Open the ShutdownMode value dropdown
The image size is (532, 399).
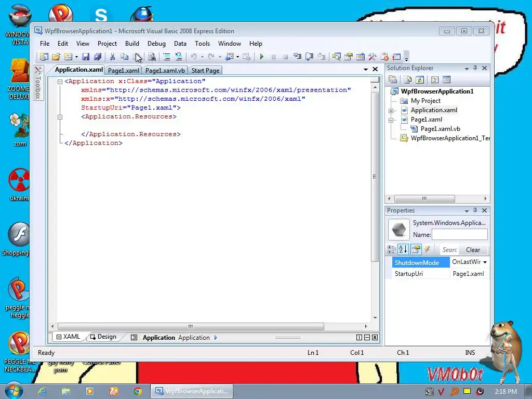tap(485, 262)
